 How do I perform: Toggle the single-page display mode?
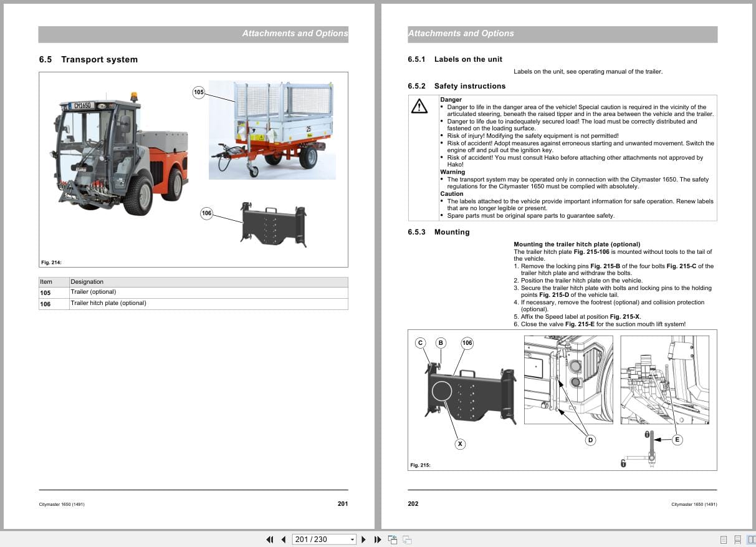click(723, 539)
